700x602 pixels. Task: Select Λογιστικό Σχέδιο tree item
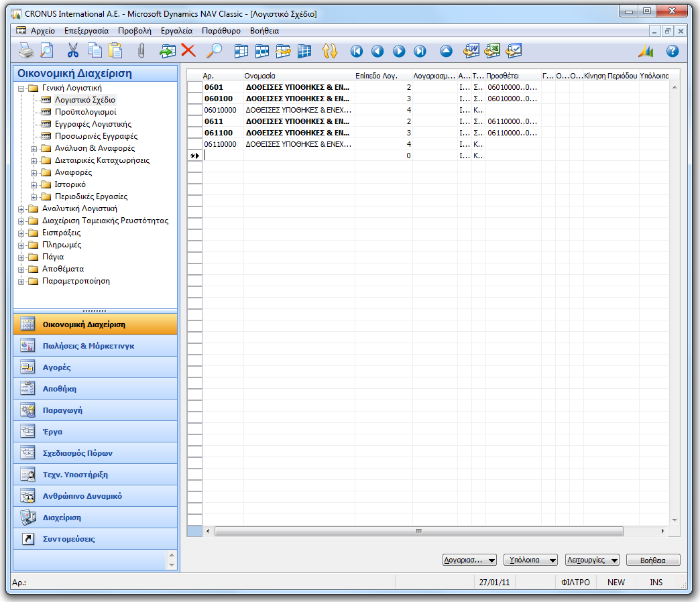85,100
